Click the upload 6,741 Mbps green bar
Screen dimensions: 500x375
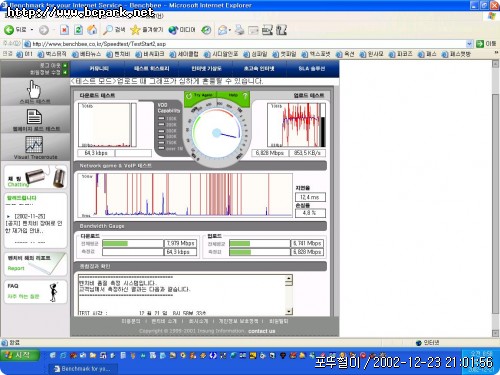[240, 244]
